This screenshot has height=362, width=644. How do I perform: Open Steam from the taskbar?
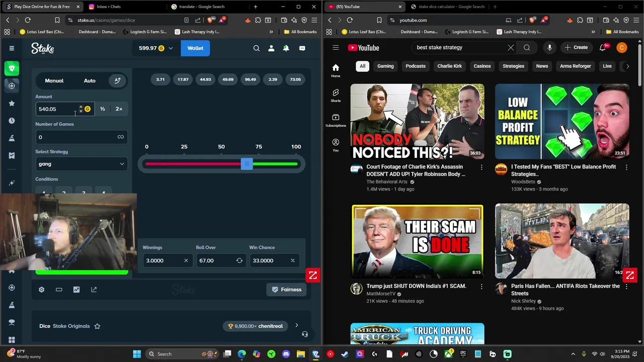pos(345,354)
